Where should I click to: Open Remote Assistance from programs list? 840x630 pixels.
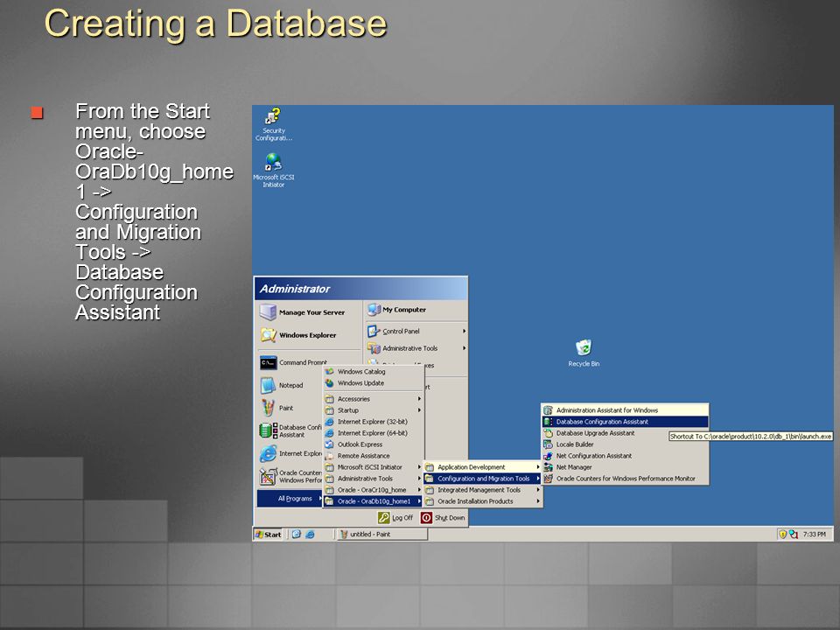click(374, 456)
